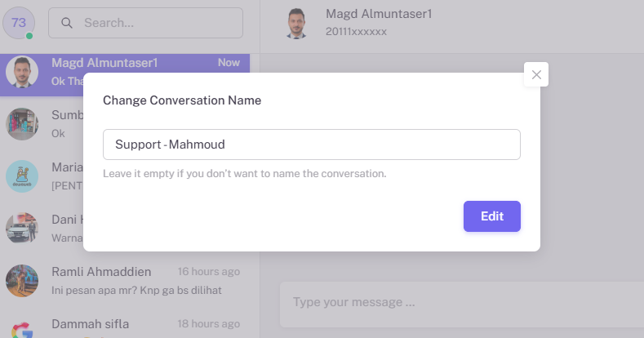Open the Maria conversation with teal avatar

point(22,176)
